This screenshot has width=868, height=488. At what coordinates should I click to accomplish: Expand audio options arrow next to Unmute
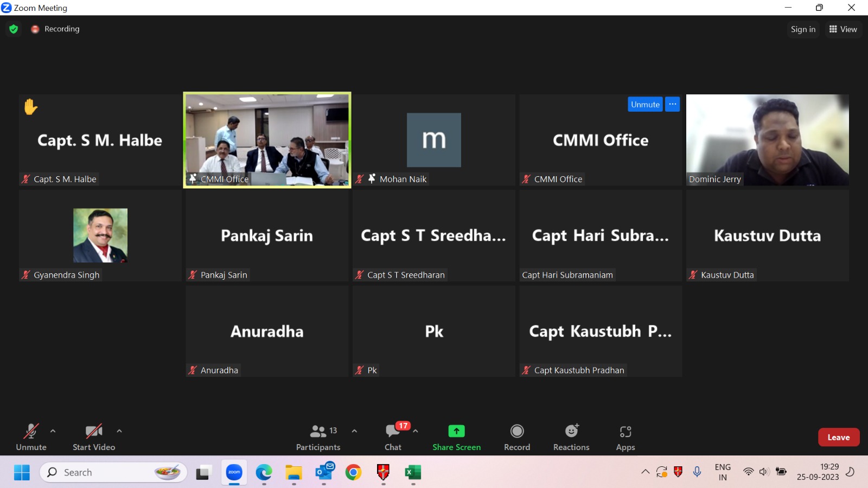(x=53, y=431)
